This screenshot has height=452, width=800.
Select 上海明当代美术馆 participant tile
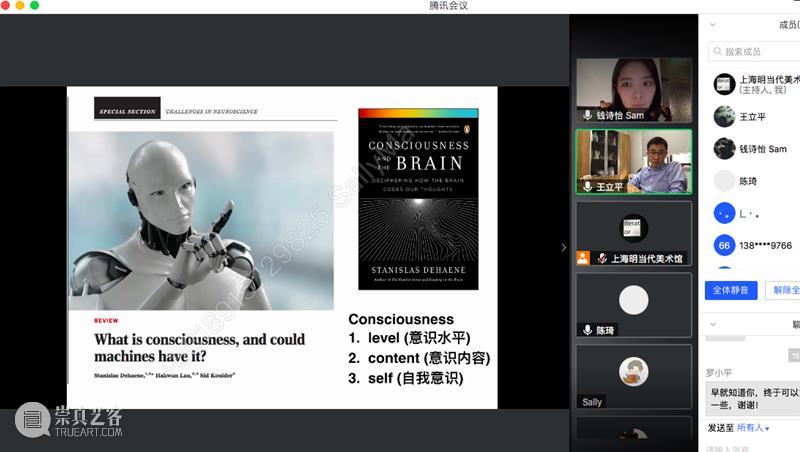pyautogui.click(x=634, y=233)
